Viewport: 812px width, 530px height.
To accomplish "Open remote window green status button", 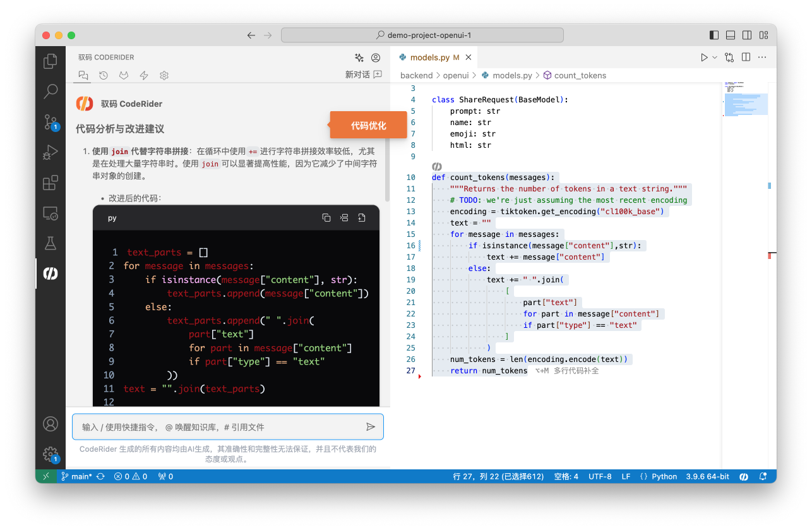I will pyautogui.click(x=45, y=476).
